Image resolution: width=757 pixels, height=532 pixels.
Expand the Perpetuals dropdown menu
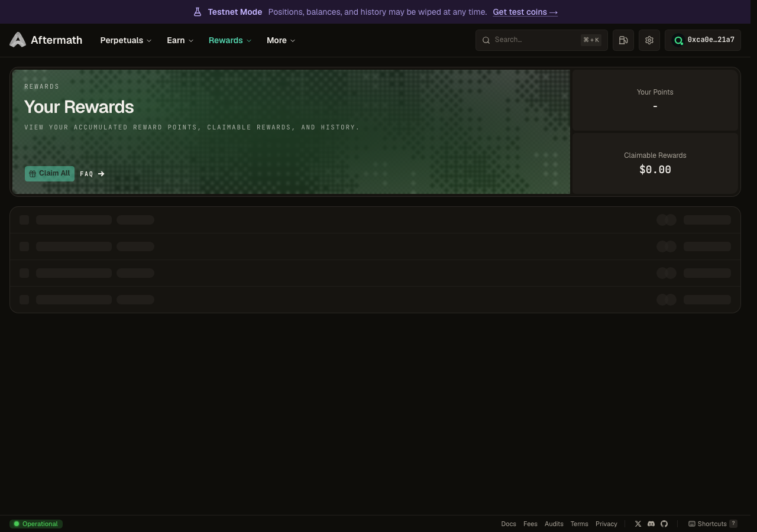click(x=126, y=40)
